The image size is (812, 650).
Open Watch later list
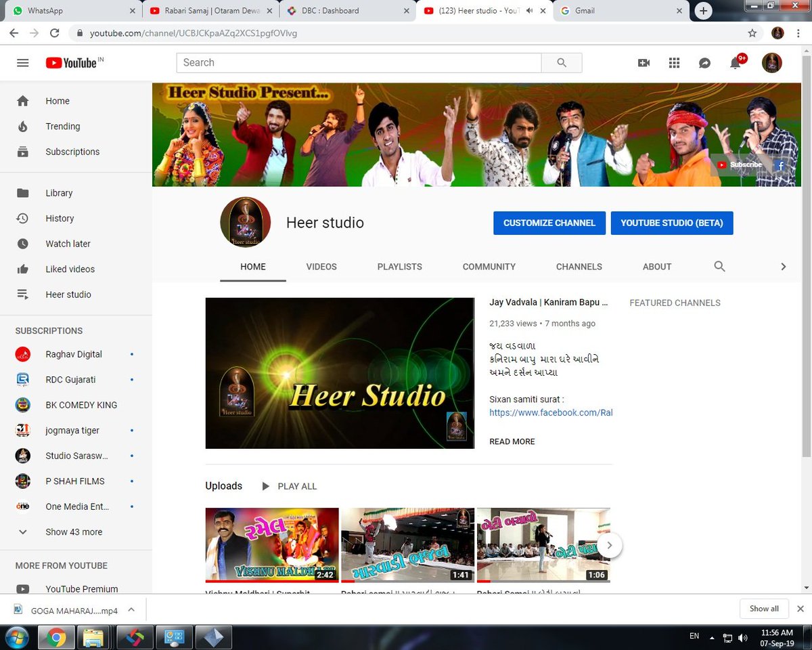(76, 244)
